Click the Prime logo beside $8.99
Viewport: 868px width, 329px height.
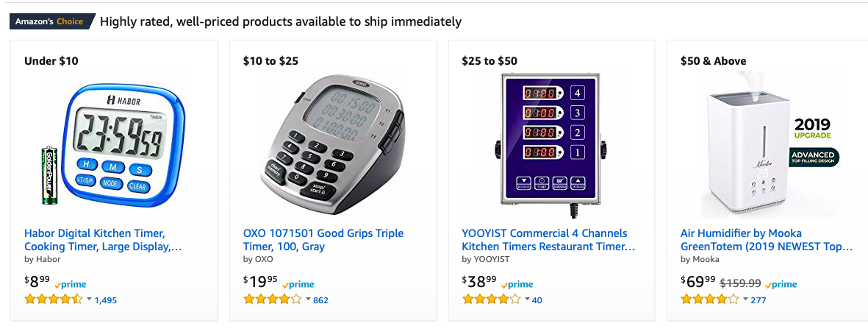[71, 284]
